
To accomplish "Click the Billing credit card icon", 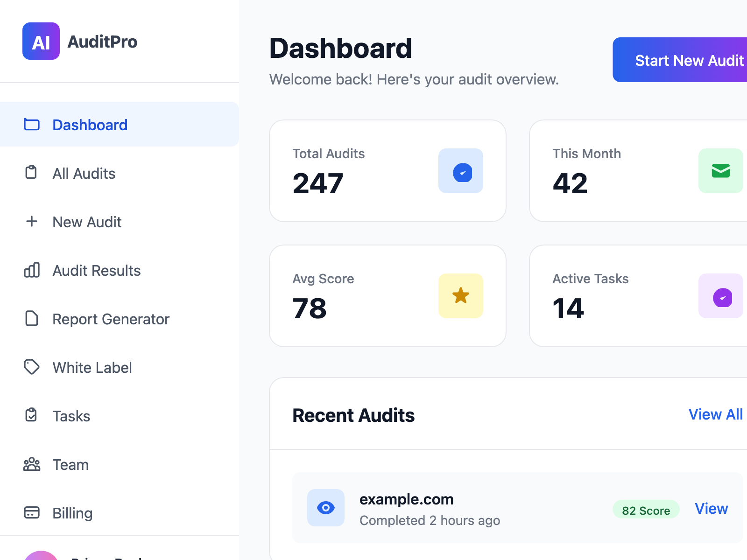I will [x=32, y=512].
